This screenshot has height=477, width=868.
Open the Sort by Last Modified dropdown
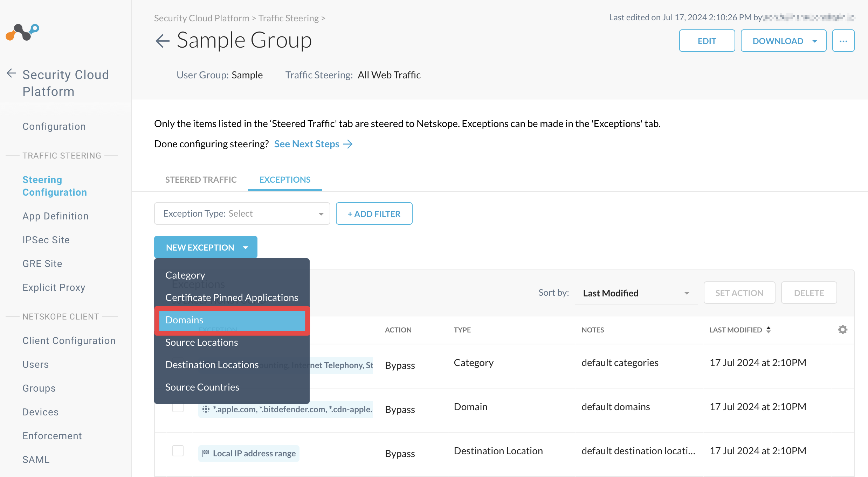click(636, 293)
